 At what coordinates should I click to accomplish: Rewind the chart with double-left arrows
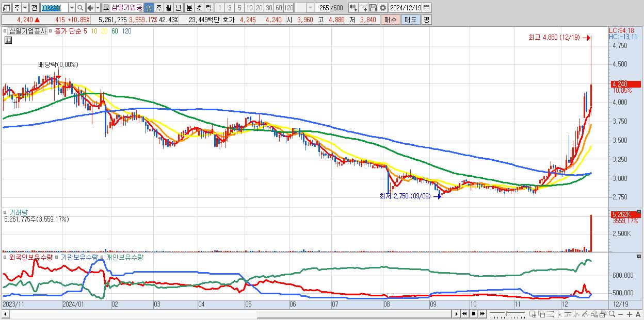pos(464,314)
